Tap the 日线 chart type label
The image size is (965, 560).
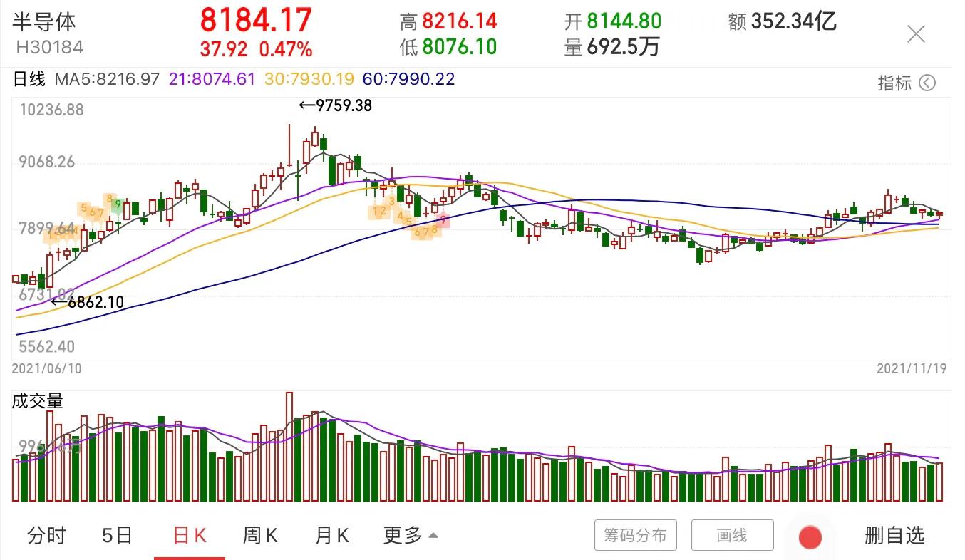pyautogui.click(x=29, y=79)
